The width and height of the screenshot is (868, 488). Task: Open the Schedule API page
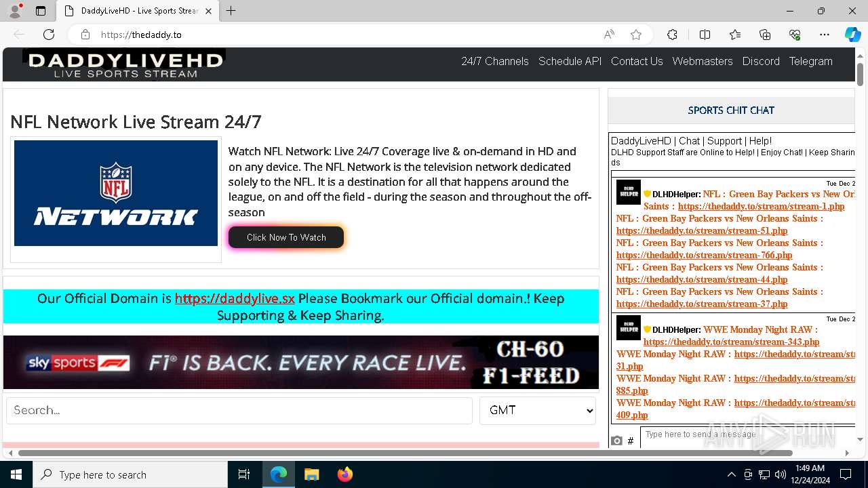click(x=570, y=61)
